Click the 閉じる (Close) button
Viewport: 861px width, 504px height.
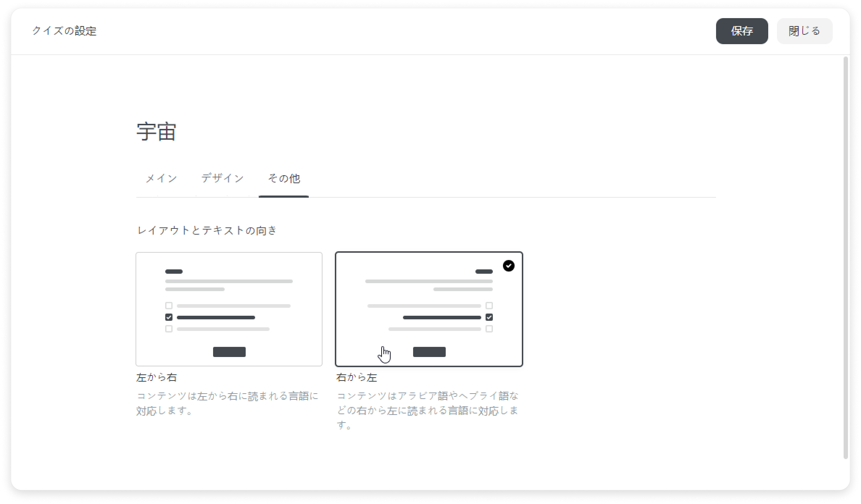tap(804, 31)
